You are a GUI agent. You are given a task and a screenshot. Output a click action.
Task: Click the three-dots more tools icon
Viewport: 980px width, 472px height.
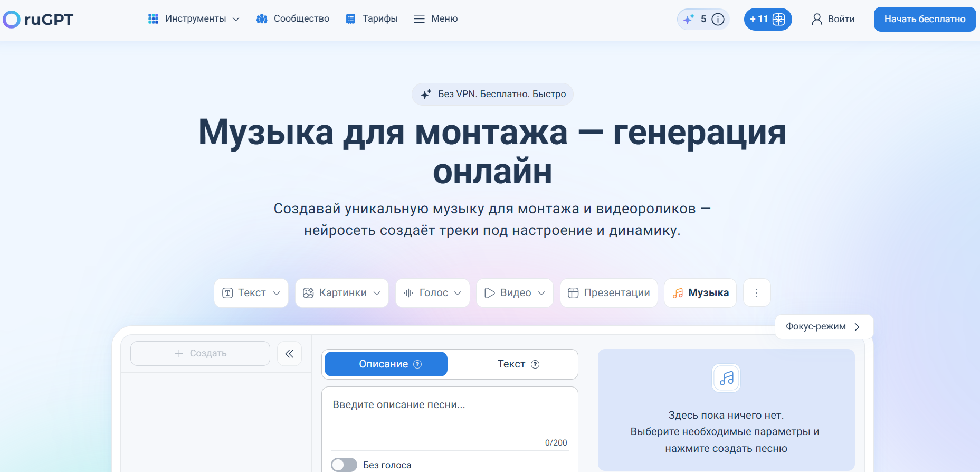(x=757, y=293)
